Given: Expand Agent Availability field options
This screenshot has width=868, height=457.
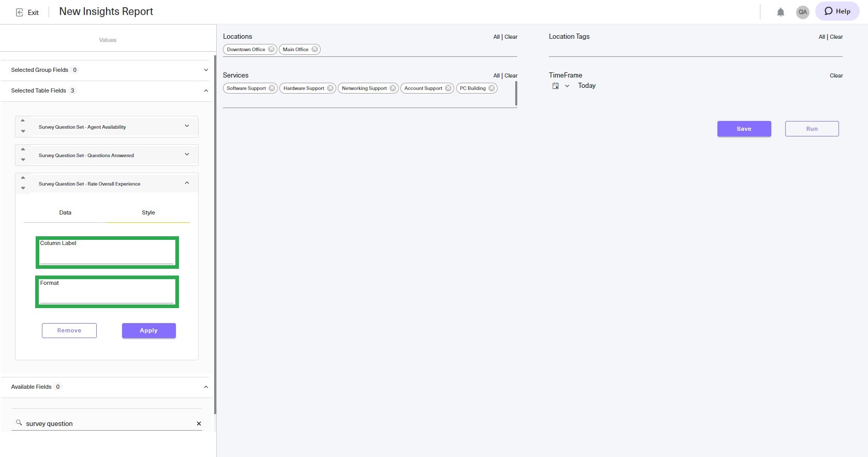Looking at the screenshot, I should (187, 126).
